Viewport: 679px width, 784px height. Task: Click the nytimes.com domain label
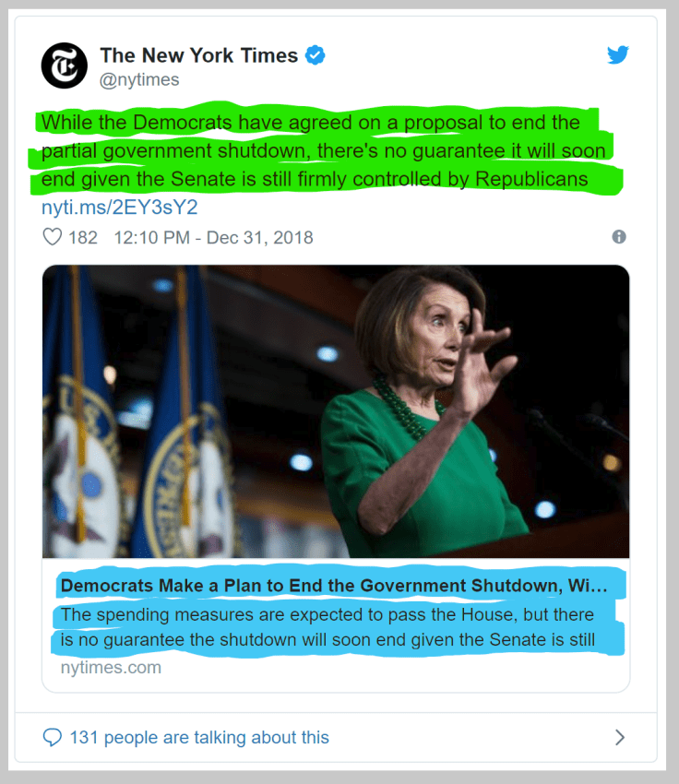coord(111,667)
